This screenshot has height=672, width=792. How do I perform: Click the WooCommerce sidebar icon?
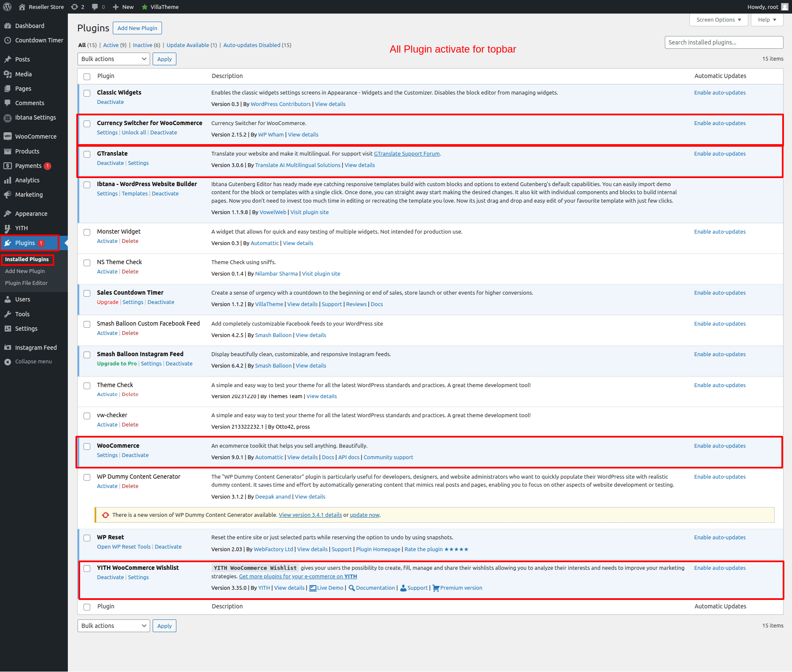pyautogui.click(x=8, y=137)
